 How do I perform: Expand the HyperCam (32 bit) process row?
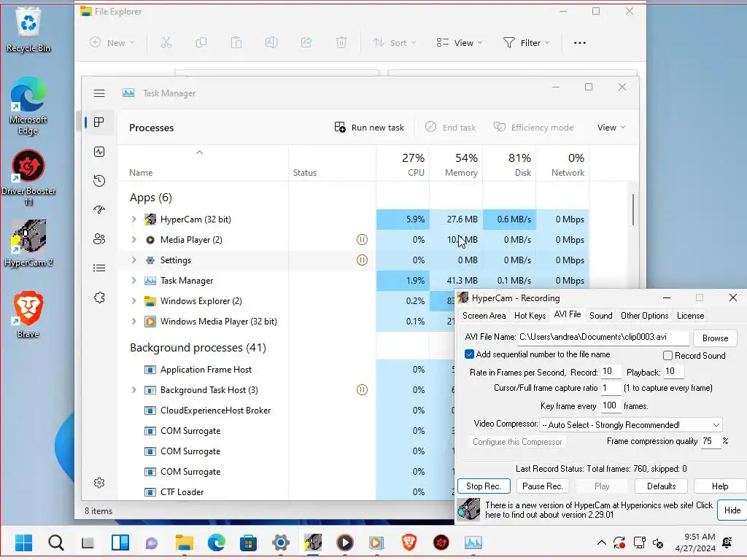pyautogui.click(x=134, y=219)
